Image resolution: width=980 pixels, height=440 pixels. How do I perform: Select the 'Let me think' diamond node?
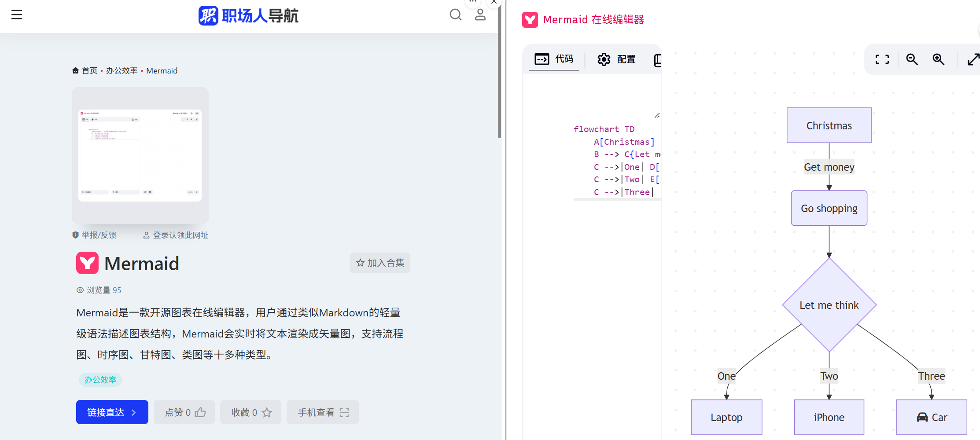coord(829,305)
